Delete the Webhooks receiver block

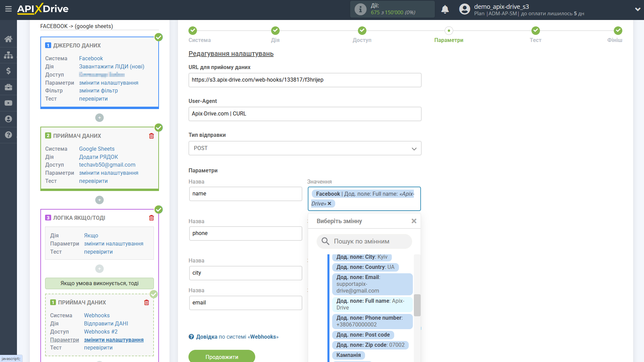[x=146, y=302]
